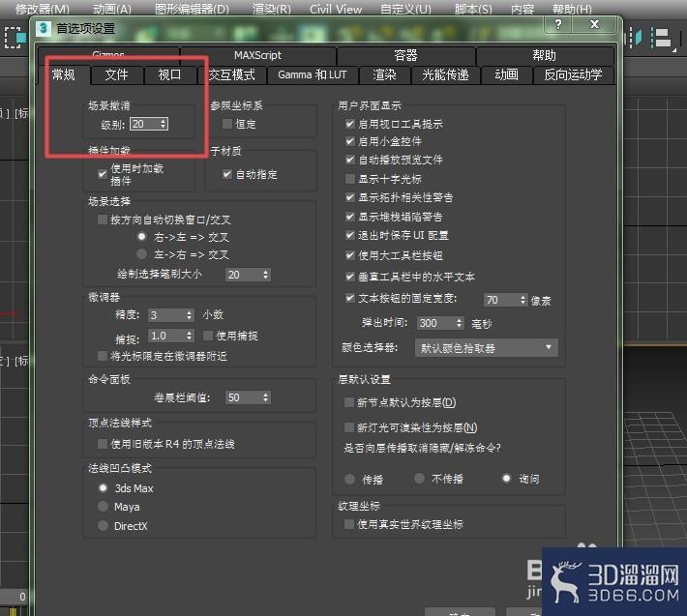Select 左->右 => 交叉 radio option
This screenshot has height=616, width=687.
point(141,254)
